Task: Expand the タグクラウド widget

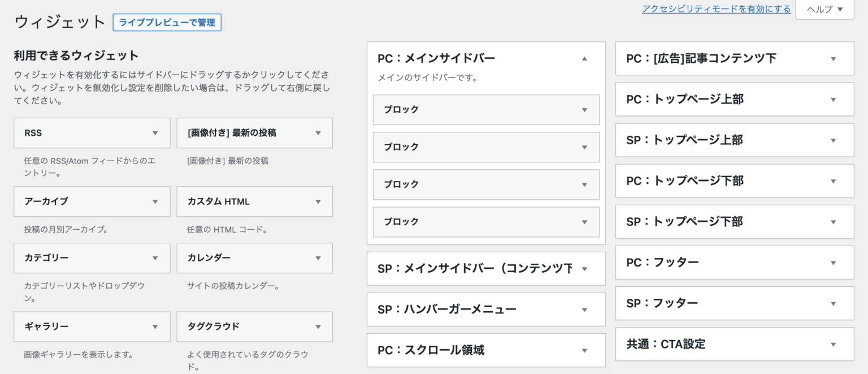Action: coord(317,326)
